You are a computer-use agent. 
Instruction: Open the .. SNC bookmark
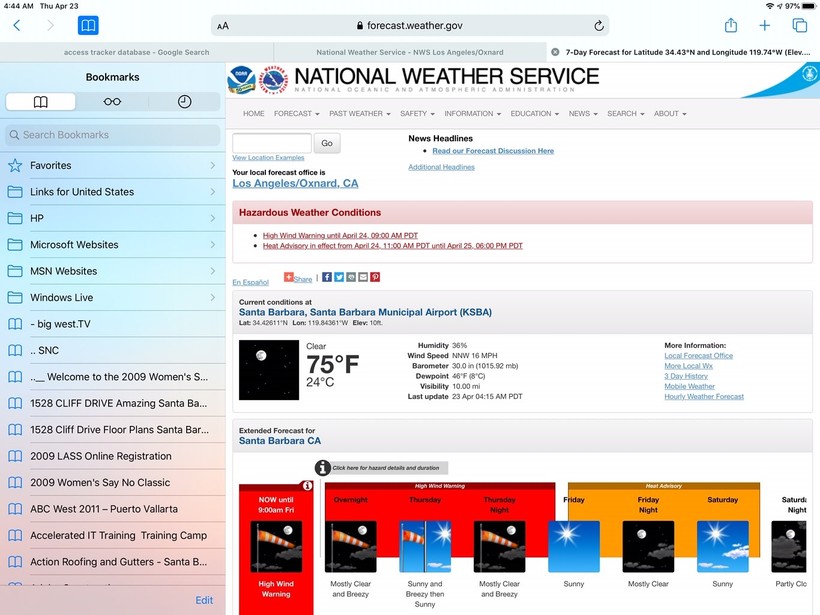point(112,350)
